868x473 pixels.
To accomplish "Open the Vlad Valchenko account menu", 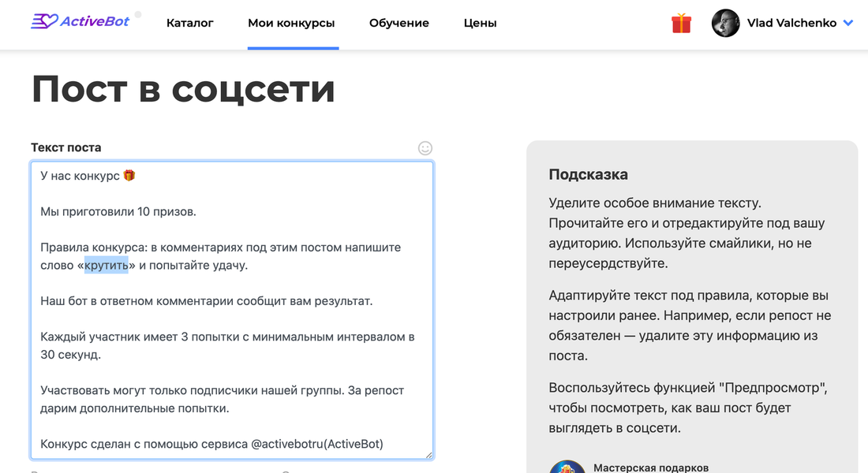I will click(791, 23).
